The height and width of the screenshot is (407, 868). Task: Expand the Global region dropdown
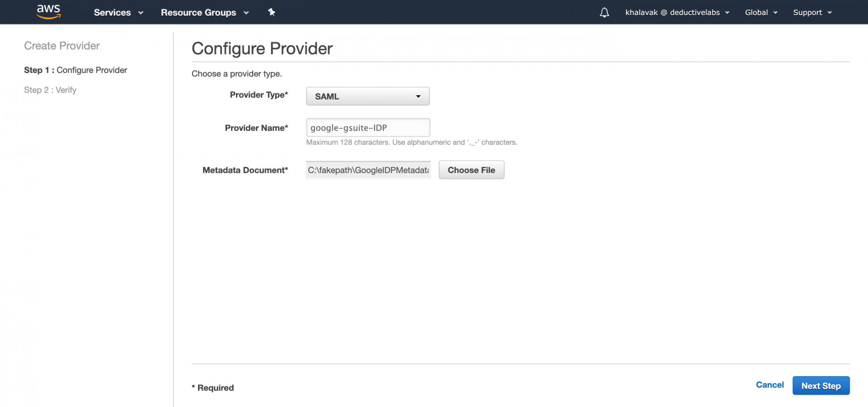[761, 12]
